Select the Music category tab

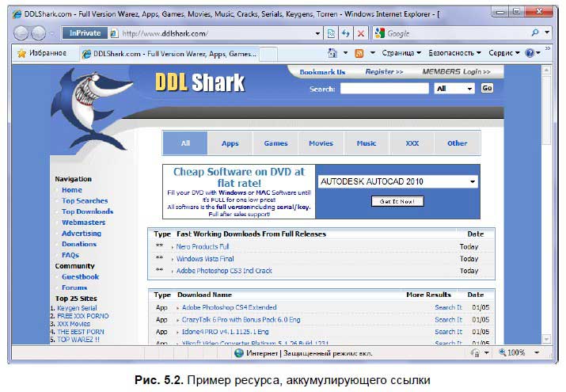click(x=367, y=143)
